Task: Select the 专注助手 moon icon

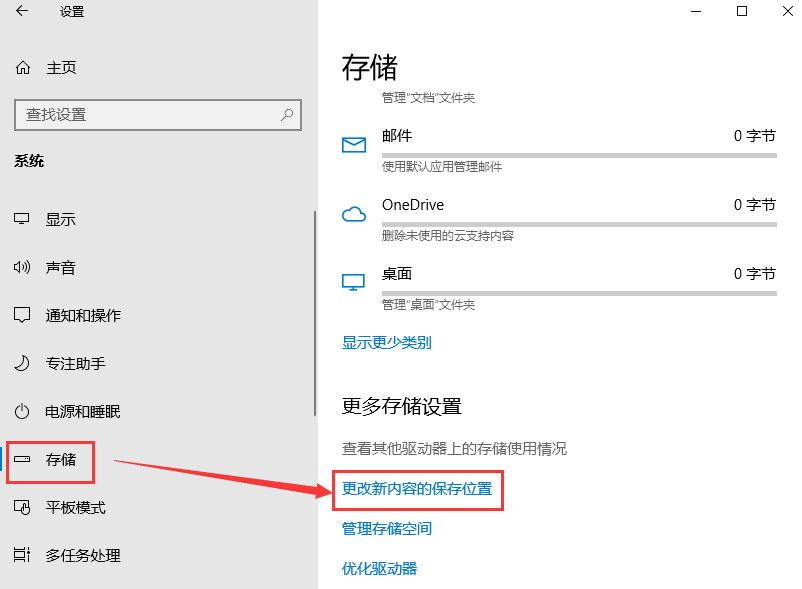Action: coord(21,363)
